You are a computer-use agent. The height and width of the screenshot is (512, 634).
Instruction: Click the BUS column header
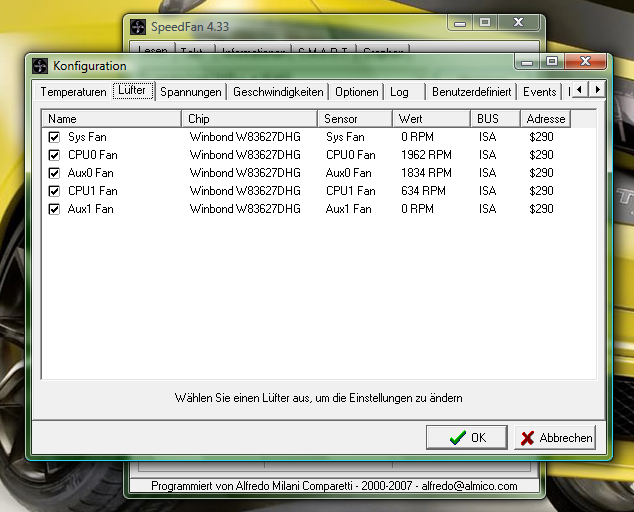[495, 119]
